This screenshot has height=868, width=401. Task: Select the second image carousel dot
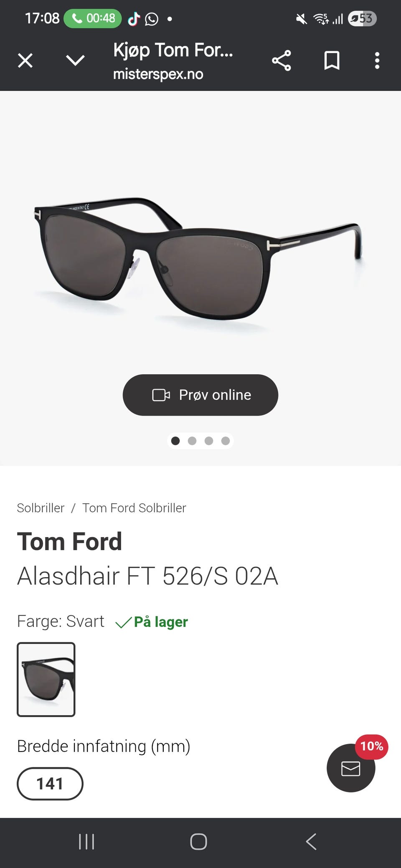[x=192, y=441]
